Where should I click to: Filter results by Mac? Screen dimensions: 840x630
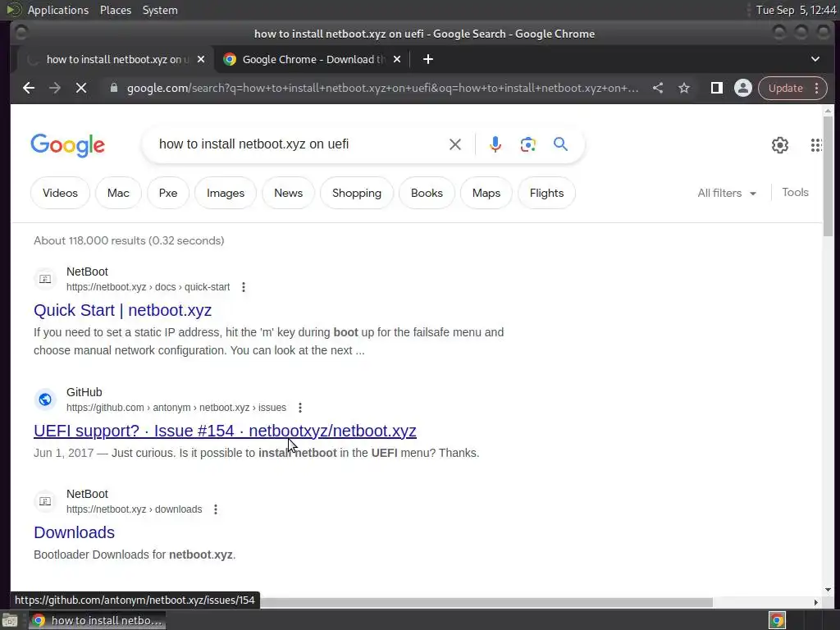pos(118,193)
